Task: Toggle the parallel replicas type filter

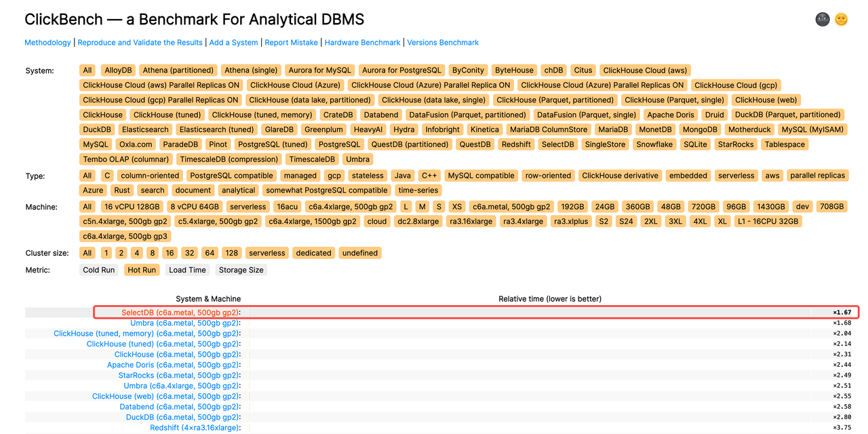Action: pyautogui.click(x=818, y=176)
